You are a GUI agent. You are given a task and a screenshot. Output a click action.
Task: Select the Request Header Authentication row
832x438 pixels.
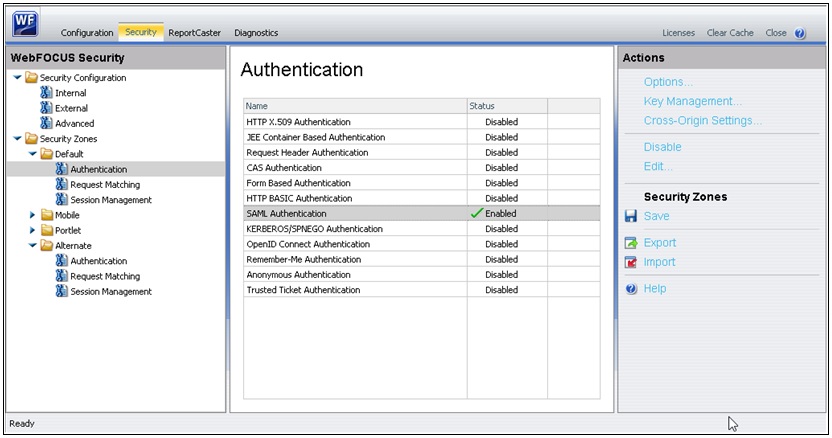(422, 152)
